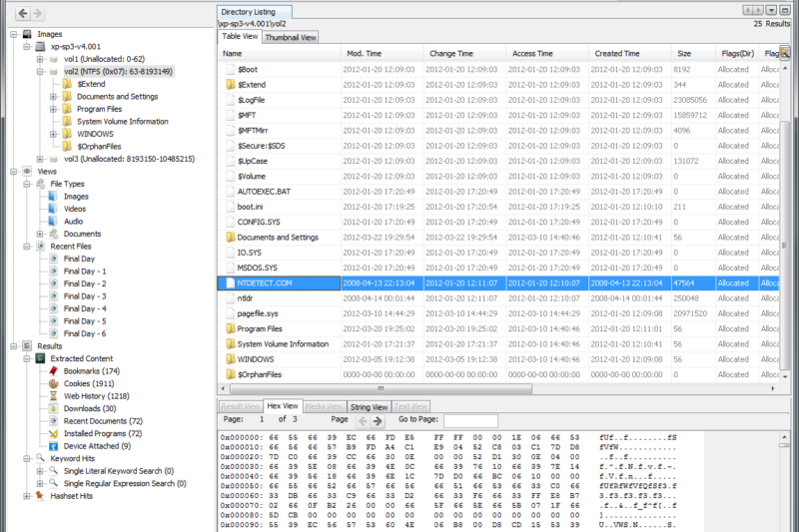Expand the Documents file type node
The width and height of the screenshot is (799, 532).
(40, 234)
